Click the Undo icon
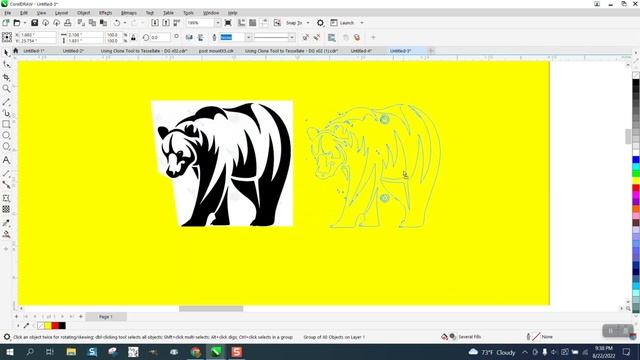Viewport: 640px width, 360px height. (x=117, y=23)
